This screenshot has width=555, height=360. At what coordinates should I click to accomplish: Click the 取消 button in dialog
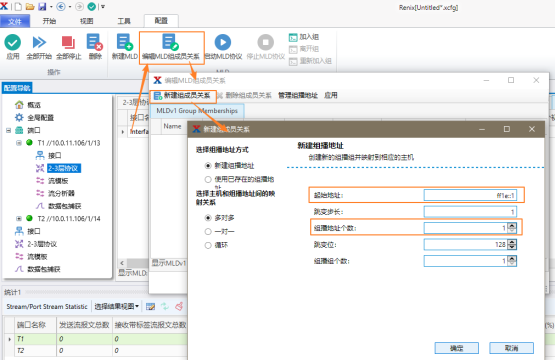point(511,348)
